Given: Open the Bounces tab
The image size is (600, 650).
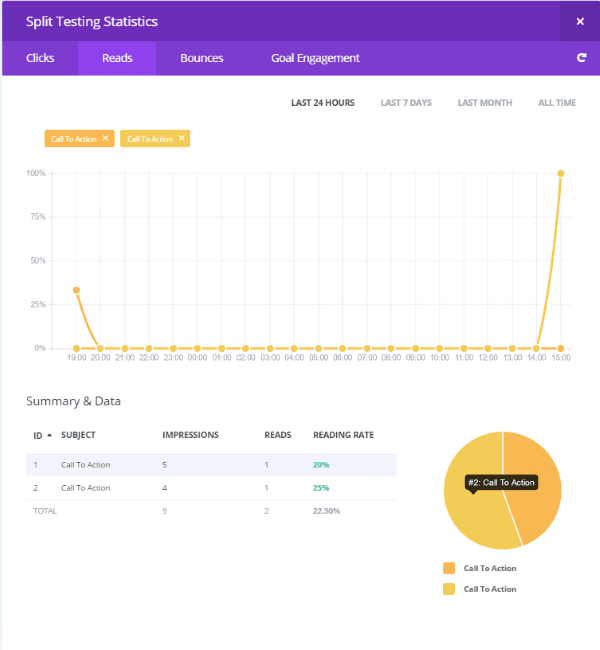Looking at the screenshot, I should tap(201, 58).
